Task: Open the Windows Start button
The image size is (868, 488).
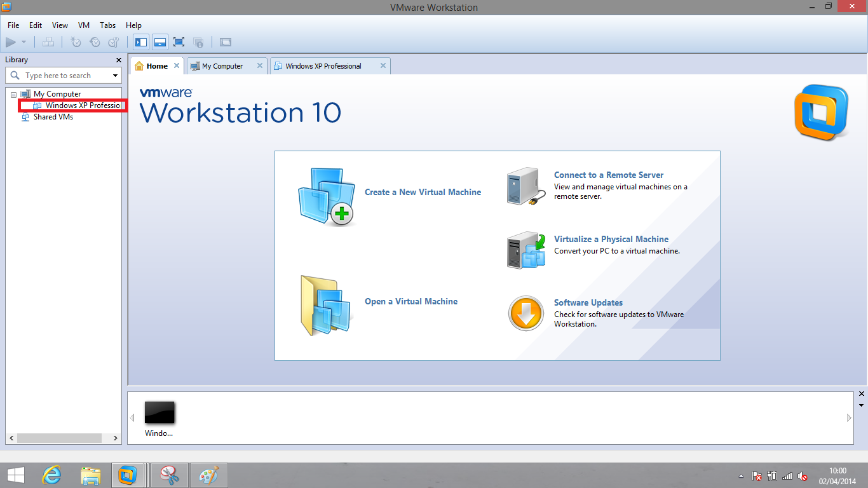Action: pos(16,475)
